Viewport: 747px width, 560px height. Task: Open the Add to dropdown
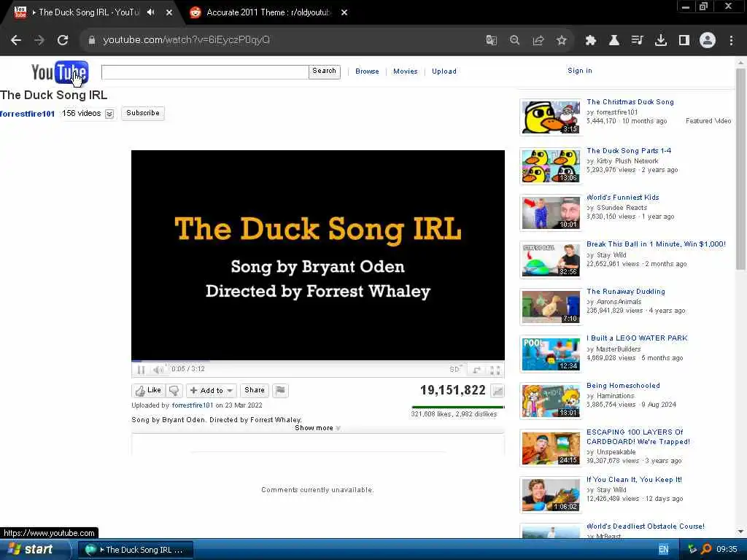click(x=212, y=391)
